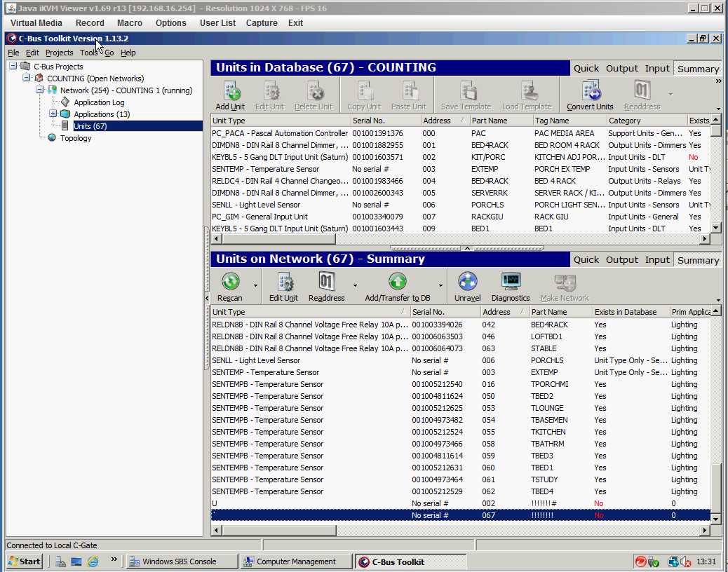Switch database panel to Quick tab
728x572 pixels.
click(x=586, y=69)
